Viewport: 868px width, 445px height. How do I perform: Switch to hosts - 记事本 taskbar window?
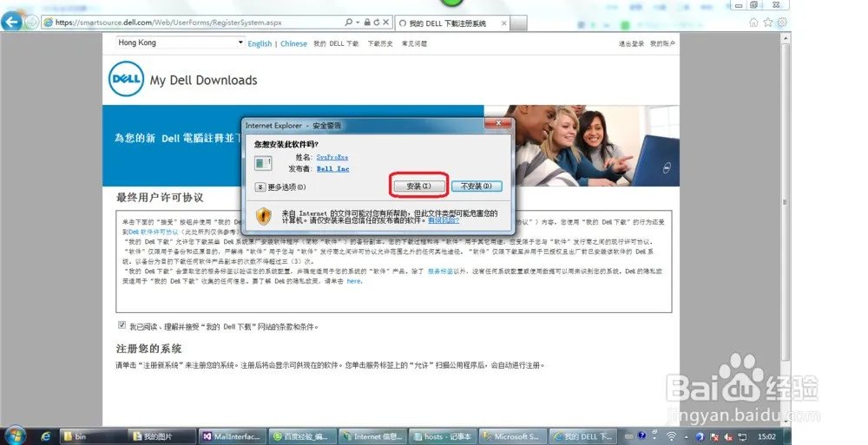pos(443,436)
